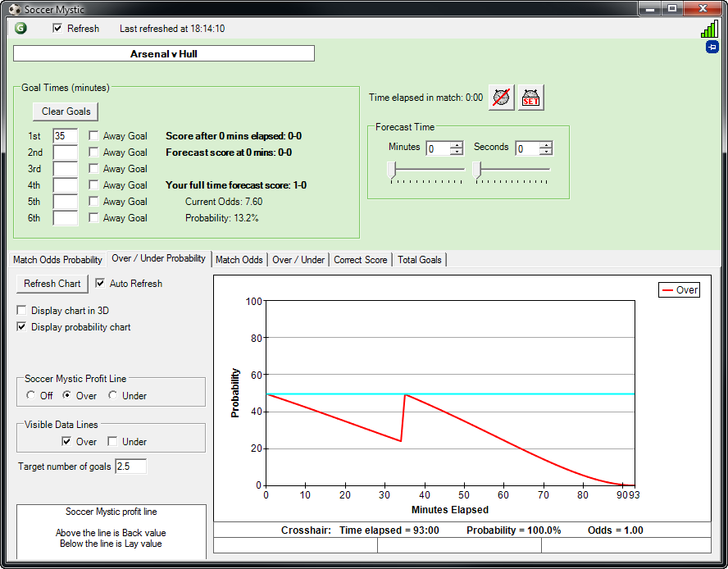Click the 6th goal time field
The width and height of the screenshot is (728, 569).
tap(65, 218)
